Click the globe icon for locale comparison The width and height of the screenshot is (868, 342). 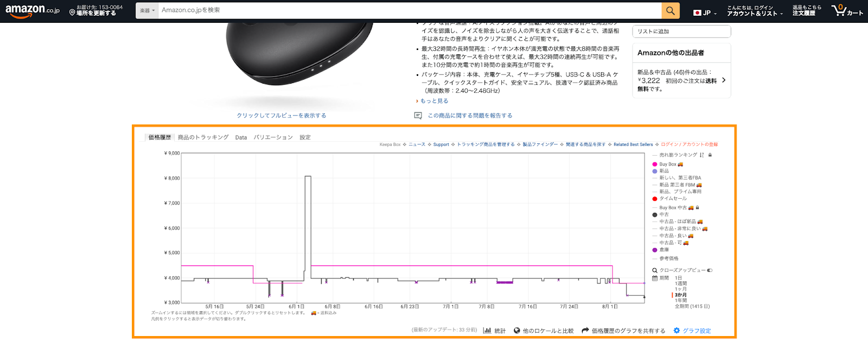[x=517, y=331]
